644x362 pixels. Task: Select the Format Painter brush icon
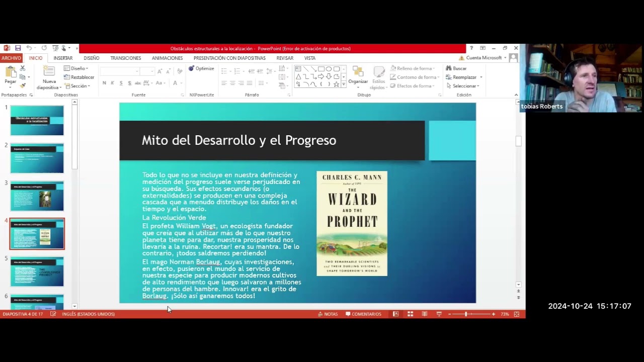pos(23,85)
